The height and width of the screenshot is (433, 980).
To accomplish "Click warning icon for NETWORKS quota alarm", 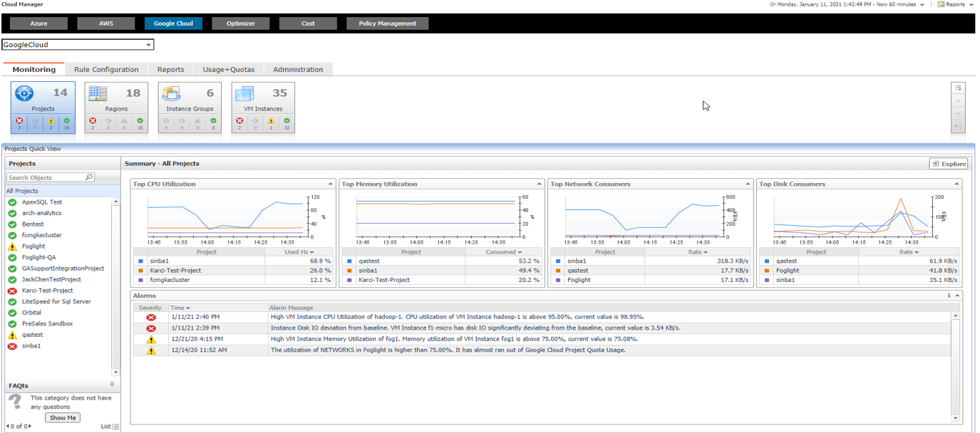I will (x=151, y=350).
